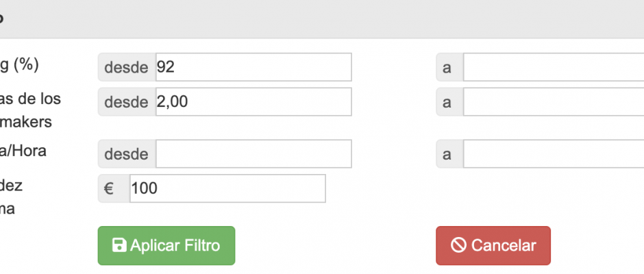Focus the Fecha/Hora row 'a' field
The height and width of the screenshot is (274, 644).
(x=554, y=153)
